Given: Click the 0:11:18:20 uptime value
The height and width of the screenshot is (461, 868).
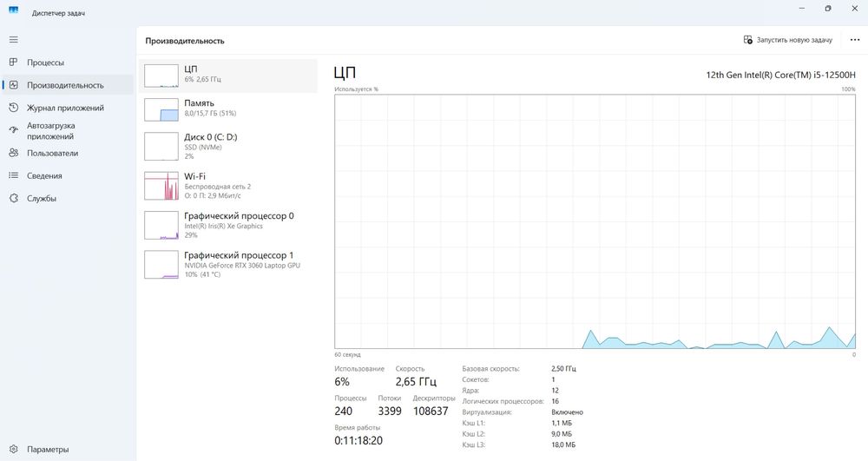Looking at the screenshot, I should tap(358, 440).
